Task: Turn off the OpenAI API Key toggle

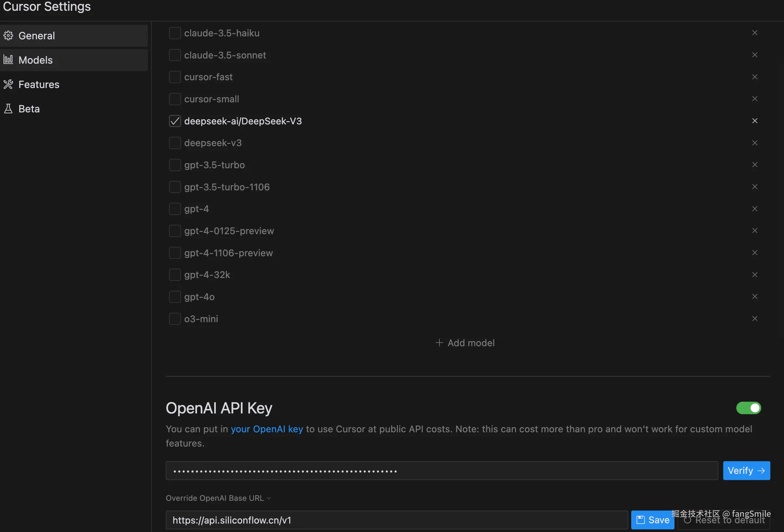Action: (x=748, y=408)
